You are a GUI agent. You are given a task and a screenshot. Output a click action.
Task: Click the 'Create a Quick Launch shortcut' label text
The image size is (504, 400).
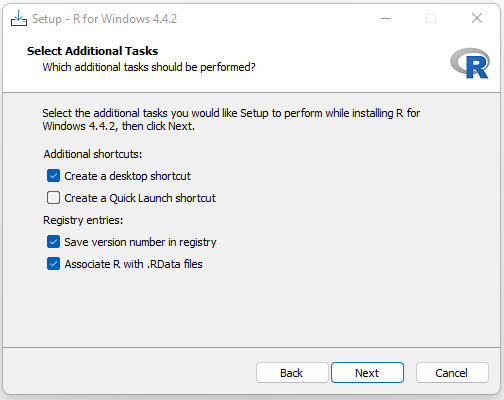pyautogui.click(x=140, y=198)
